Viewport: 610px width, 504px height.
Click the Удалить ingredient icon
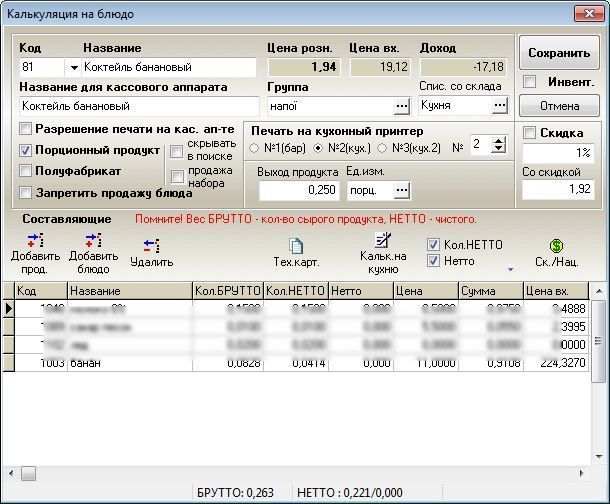(x=151, y=246)
